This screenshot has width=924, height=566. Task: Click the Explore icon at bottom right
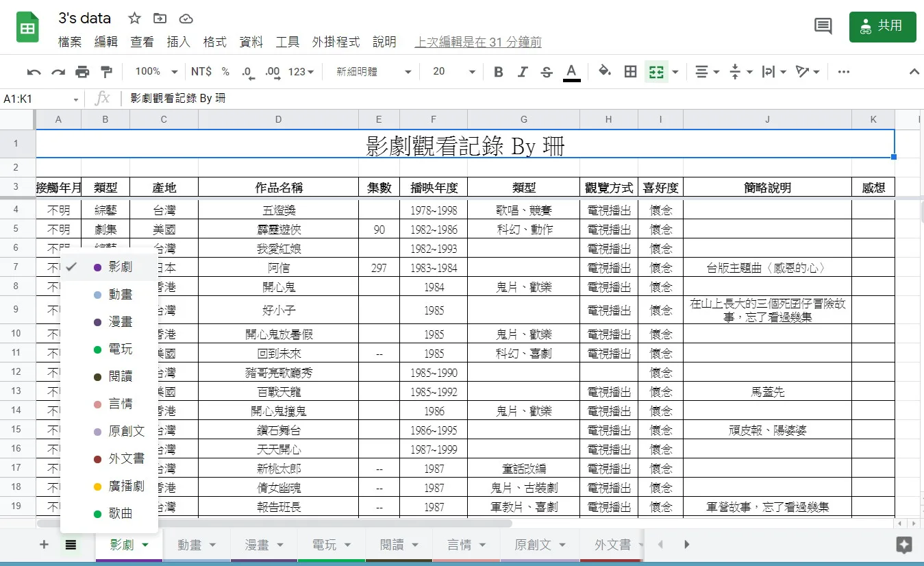903,545
